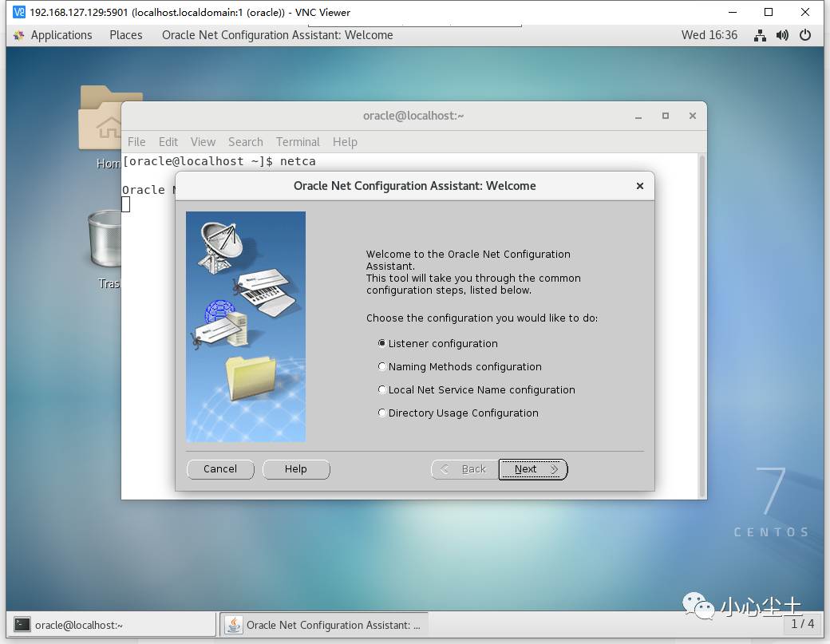Close the oracle@localhost terminal window
The width and height of the screenshot is (830, 644).
pyautogui.click(x=693, y=116)
